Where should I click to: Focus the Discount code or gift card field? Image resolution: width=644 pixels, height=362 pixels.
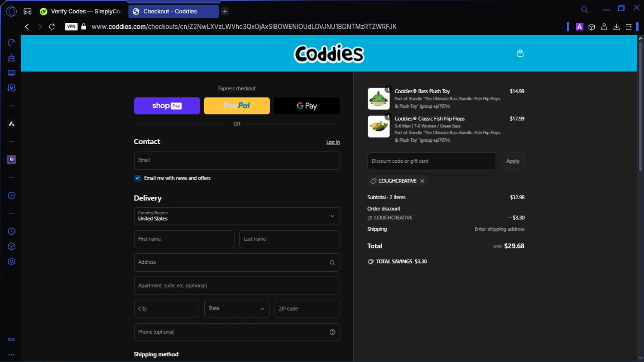[431, 161]
